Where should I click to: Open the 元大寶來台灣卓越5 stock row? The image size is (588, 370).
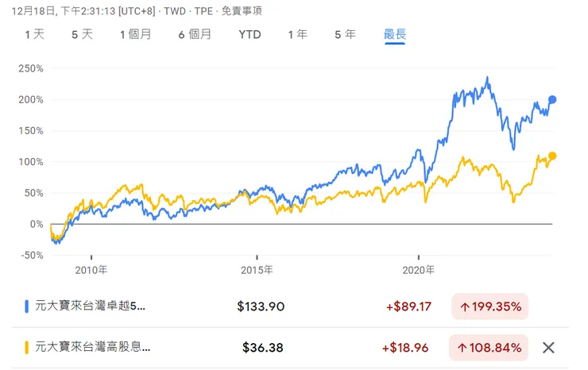point(86,306)
